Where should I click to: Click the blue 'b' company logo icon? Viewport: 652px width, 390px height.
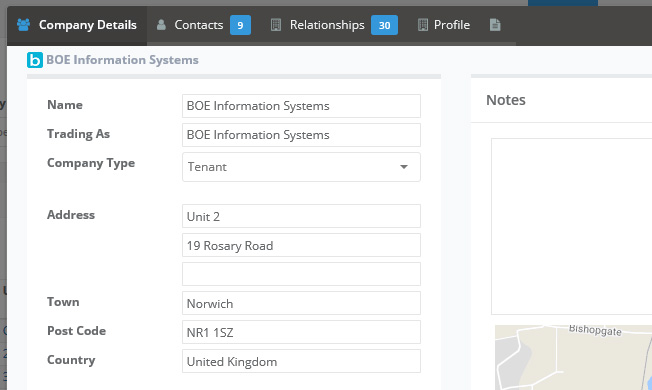point(35,60)
